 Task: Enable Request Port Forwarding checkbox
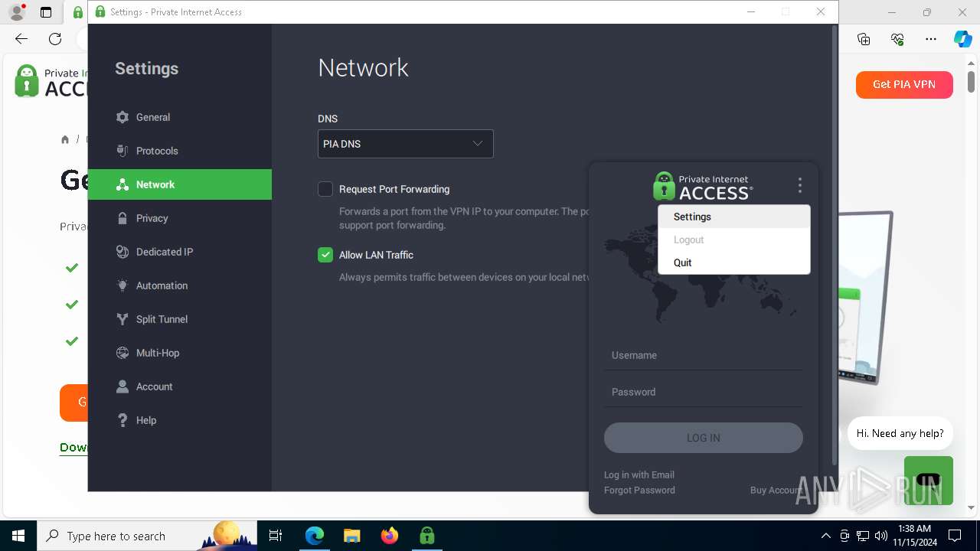pos(325,189)
